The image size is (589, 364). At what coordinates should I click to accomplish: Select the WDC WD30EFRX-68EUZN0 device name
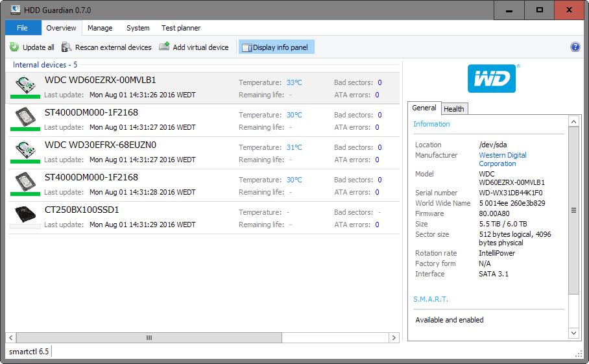(x=101, y=145)
